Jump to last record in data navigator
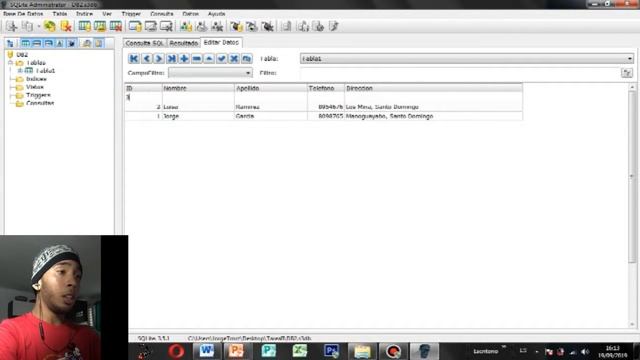Screen dimensions: 640x360 coord(171,59)
